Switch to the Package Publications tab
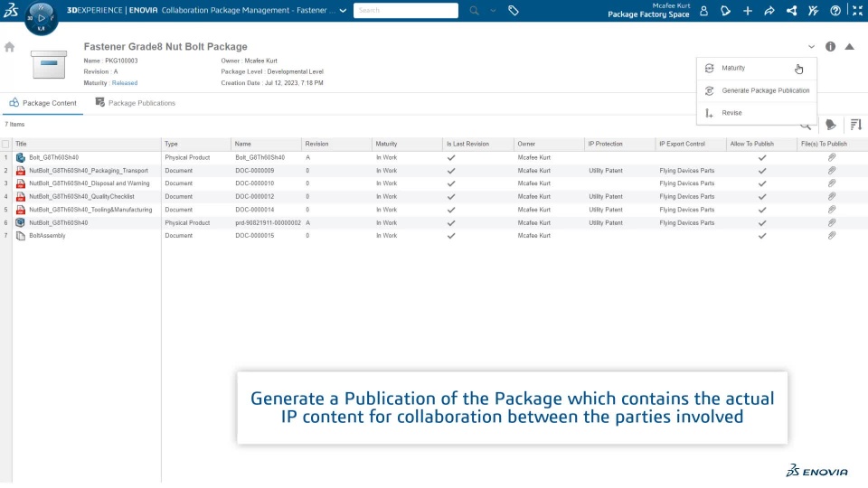 tap(135, 103)
